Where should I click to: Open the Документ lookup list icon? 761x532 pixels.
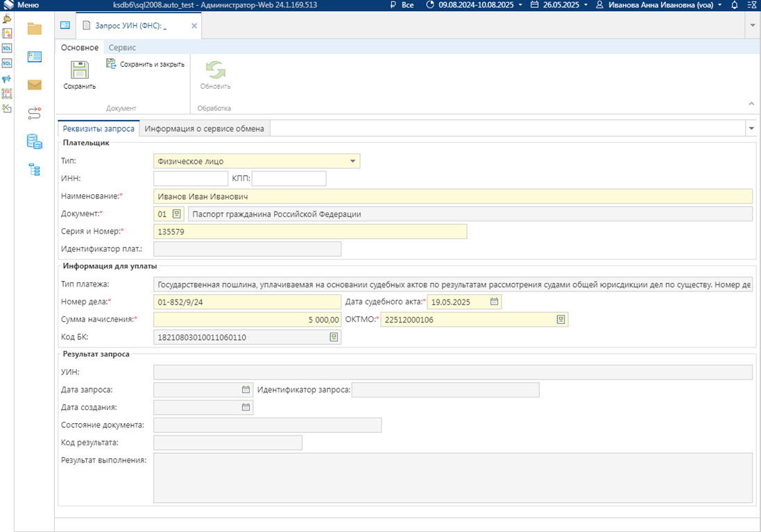pyautogui.click(x=177, y=214)
